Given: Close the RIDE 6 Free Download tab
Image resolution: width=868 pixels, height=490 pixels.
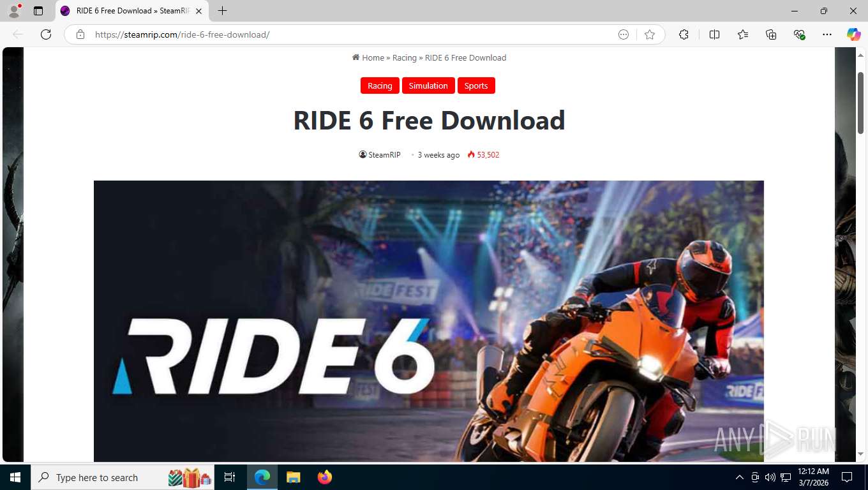Looking at the screenshot, I should pos(198,11).
